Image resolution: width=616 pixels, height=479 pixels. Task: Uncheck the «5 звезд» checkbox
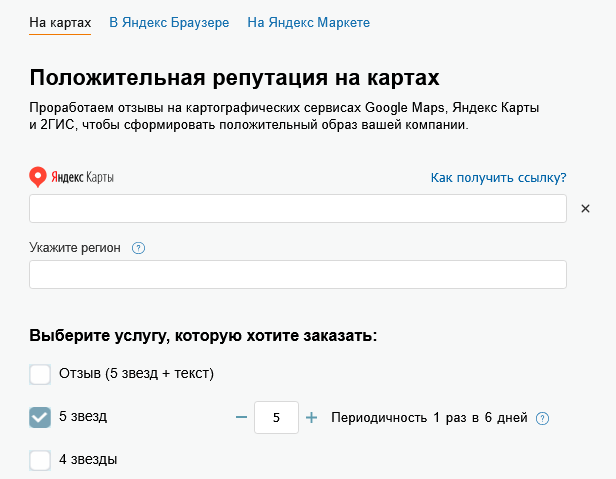coord(40,417)
